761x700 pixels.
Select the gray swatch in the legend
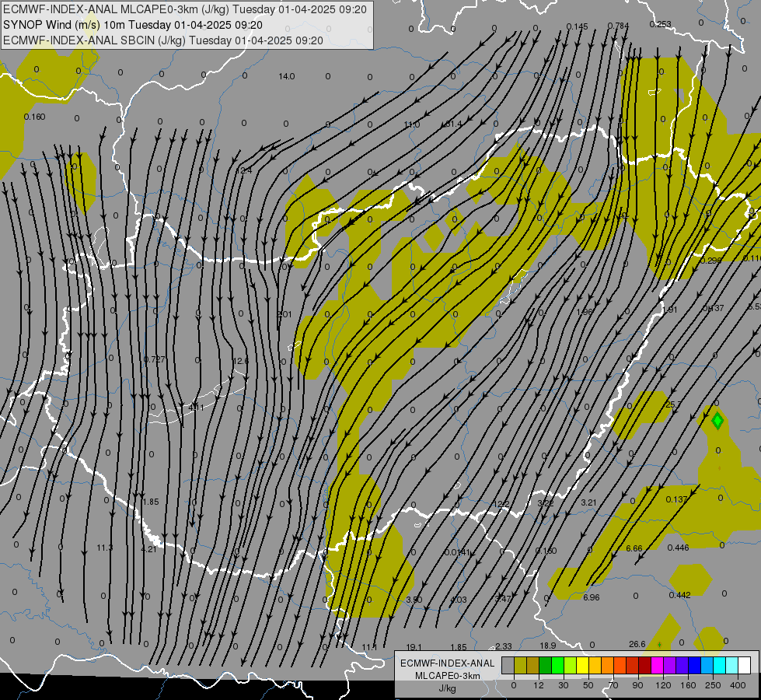point(508,665)
